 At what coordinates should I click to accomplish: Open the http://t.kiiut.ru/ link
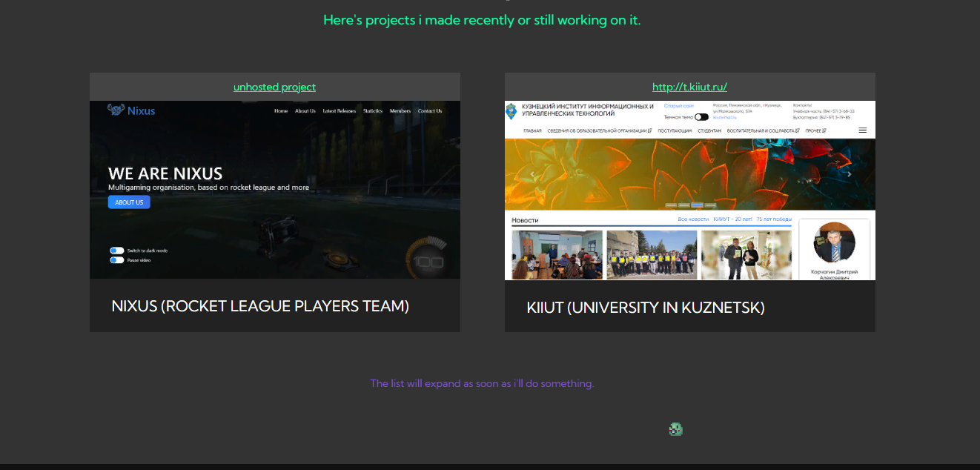(x=689, y=87)
